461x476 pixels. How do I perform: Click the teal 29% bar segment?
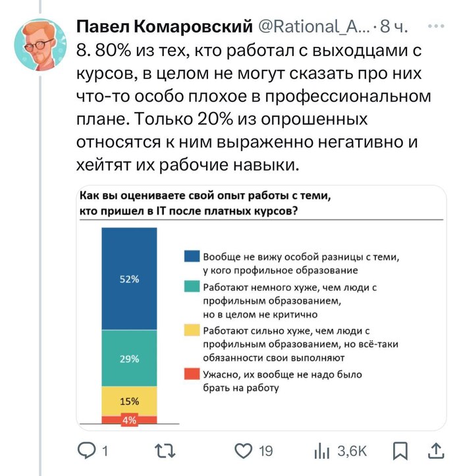click(x=129, y=358)
